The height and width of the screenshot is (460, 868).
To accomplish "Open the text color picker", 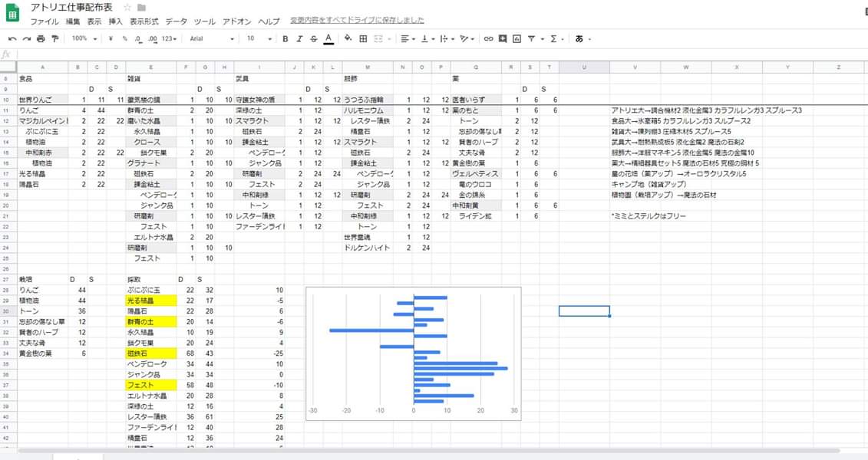I will (328, 38).
